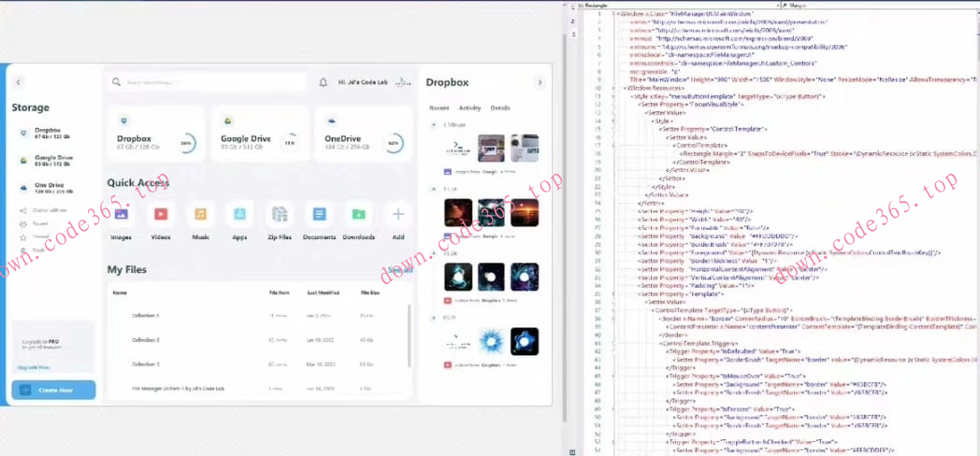Open Recent entry in the sidebar
The image size is (980, 456).
[35, 223]
